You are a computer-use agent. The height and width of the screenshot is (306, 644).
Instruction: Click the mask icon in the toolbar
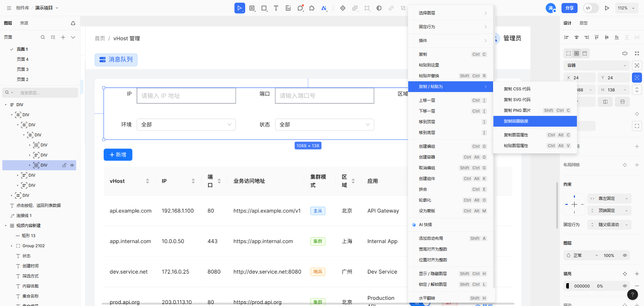[379, 8]
